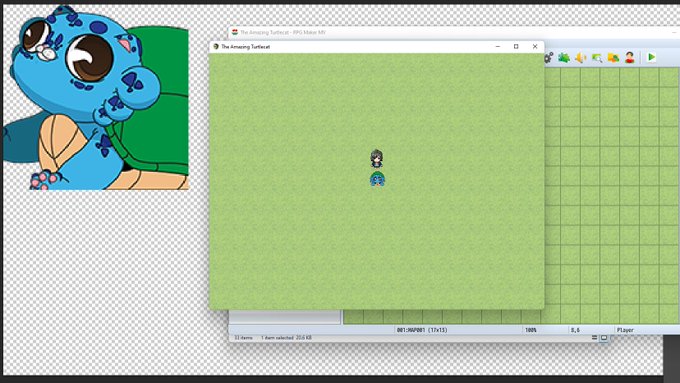
Task: Click the player character sprite in game
Action: click(x=376, y=159)
